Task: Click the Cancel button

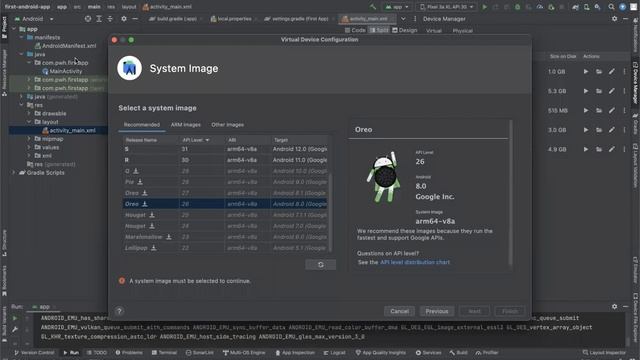Action: click(x=399, y=311)
